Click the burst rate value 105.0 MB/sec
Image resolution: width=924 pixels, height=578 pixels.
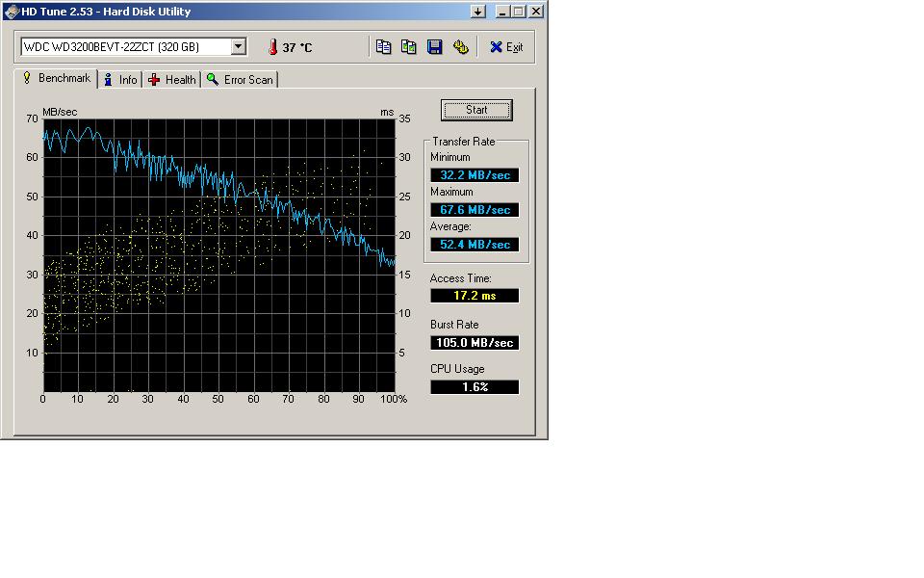pos(475,343)
